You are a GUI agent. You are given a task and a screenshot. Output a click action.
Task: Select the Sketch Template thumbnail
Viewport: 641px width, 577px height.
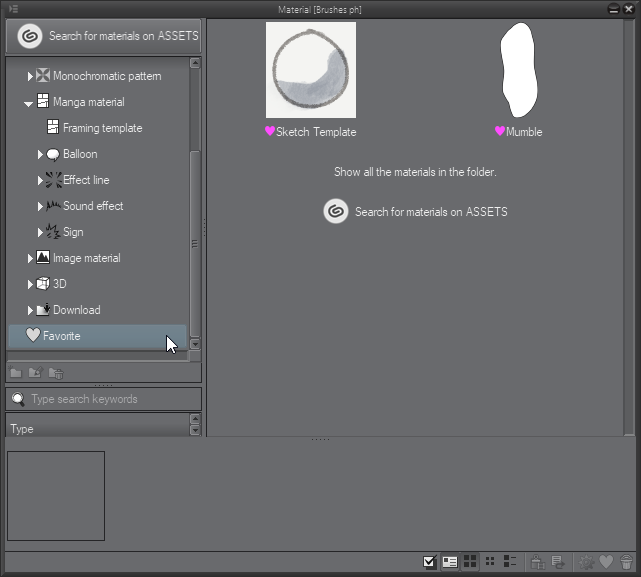pyautogui.click(x=310, y=71)
